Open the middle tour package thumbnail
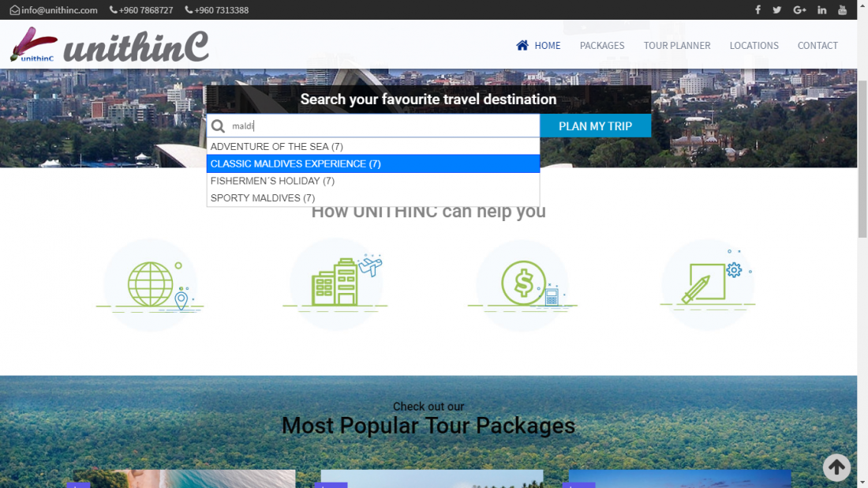This screenshot has width=868, height=488. [432, 479]
